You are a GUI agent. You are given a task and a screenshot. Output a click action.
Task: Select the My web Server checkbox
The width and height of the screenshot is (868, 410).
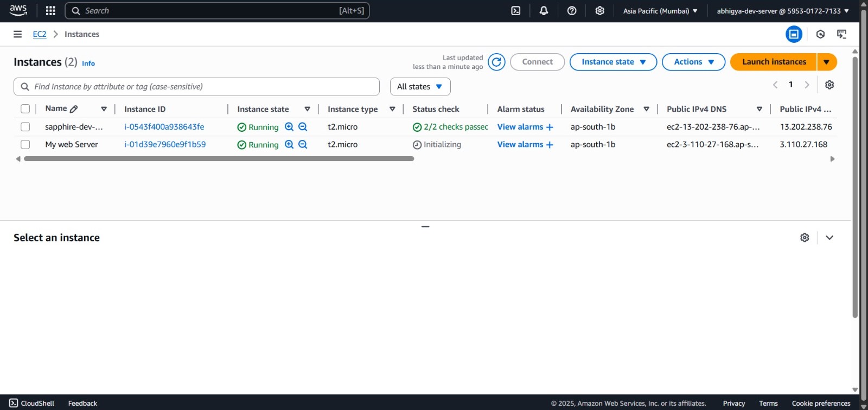pos(25,144)
